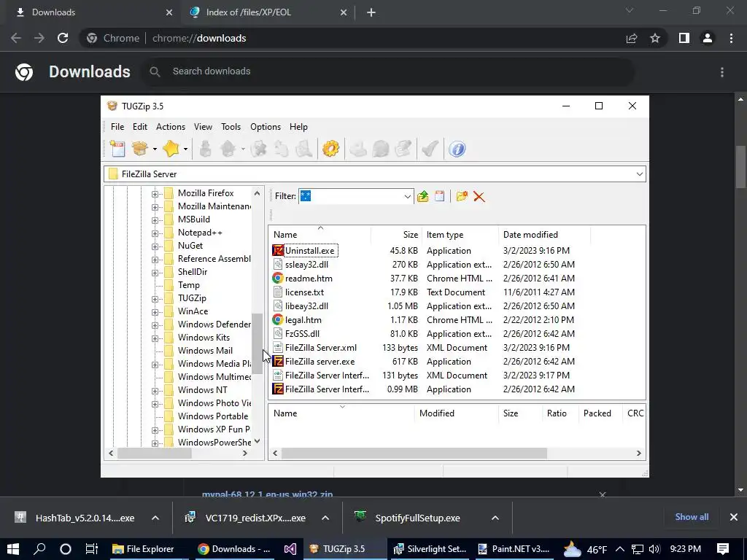The width and height of the screenshot is (747, 560).
Task: Sort archive pane by Ratio column
Action: point(560,413)
